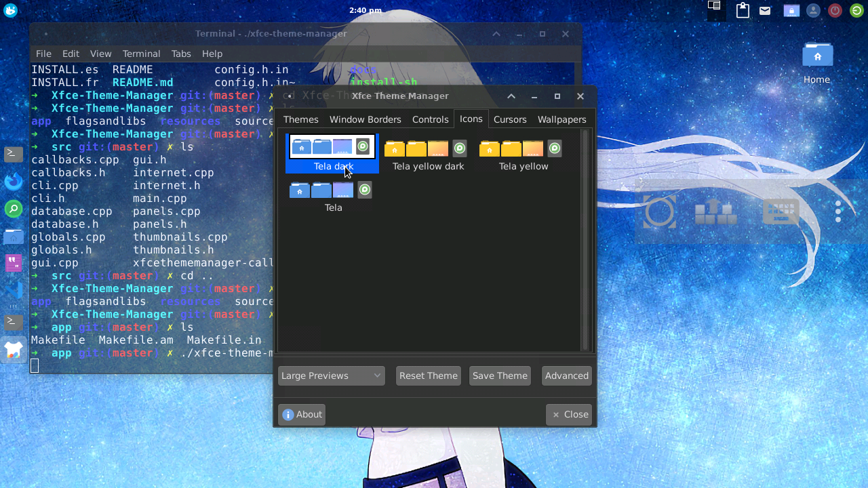
Task: Switch to the Wallpapers tab
Action: pos(561,119)
